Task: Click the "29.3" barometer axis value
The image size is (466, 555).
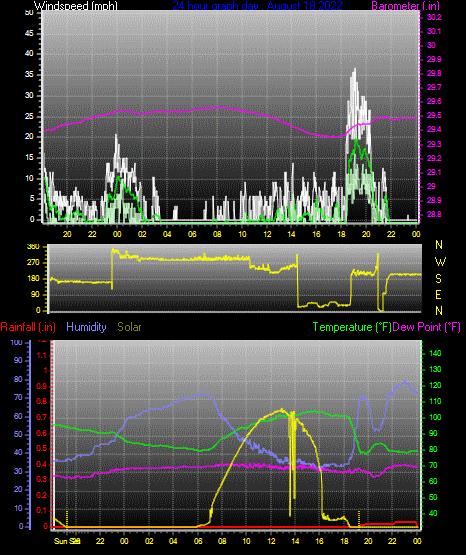Action: pos(434,144)
